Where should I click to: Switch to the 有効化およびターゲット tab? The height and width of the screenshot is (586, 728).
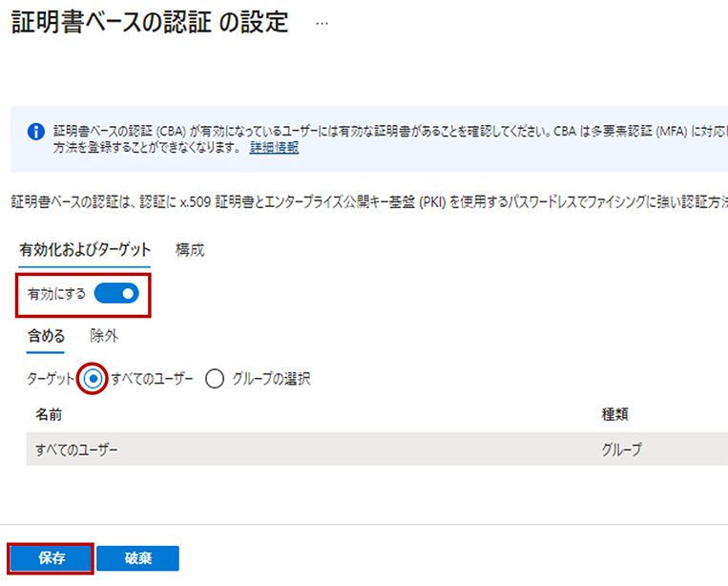tap(85, 250)
